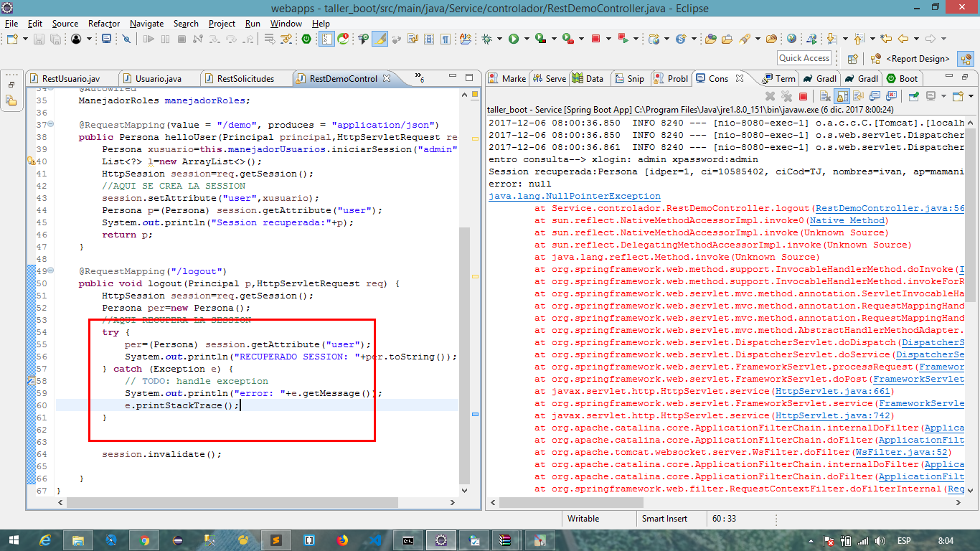This screenshot has width=980, height=551.
Task: Collapse the logout method fold marker at line 49
Action: (50, 271)
